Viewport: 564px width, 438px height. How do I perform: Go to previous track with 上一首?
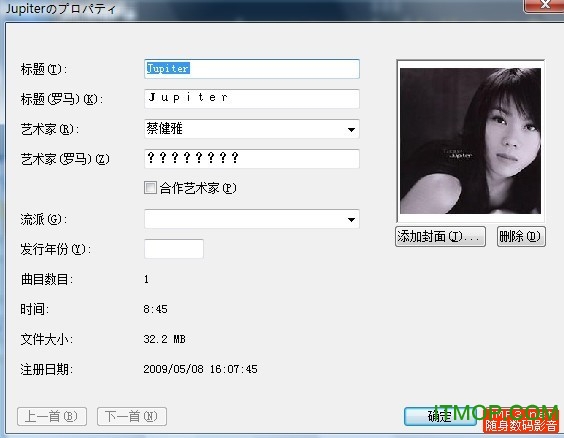[52, 416]
